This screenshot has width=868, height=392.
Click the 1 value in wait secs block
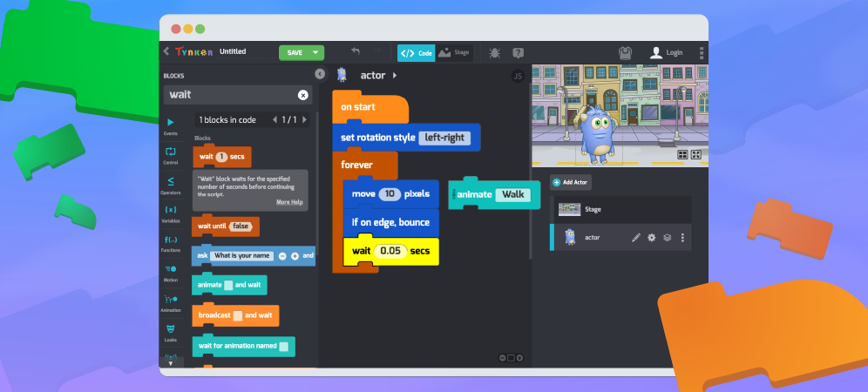coord(221,157)
